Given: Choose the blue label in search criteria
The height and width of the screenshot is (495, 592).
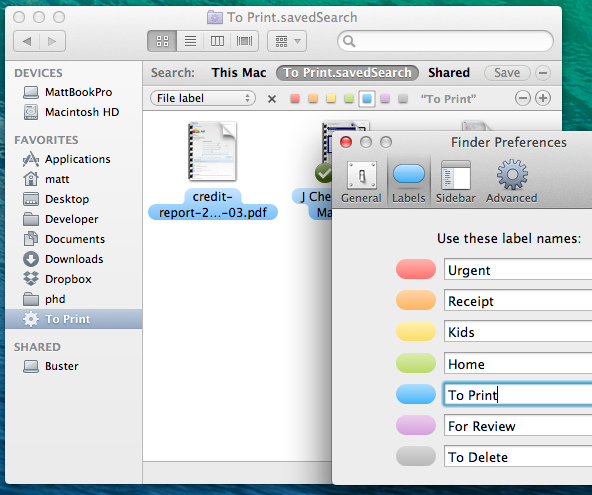Looking at the screenshot, I should point(367,99).
